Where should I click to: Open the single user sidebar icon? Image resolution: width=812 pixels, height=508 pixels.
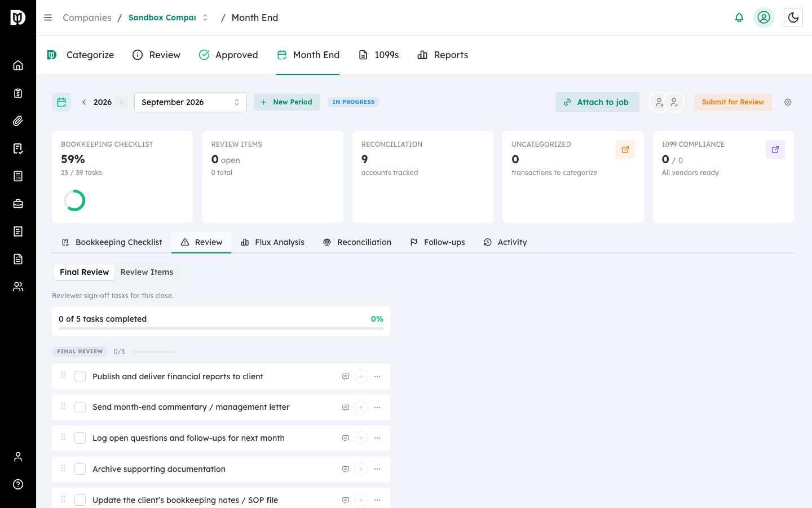coord(18,457)
